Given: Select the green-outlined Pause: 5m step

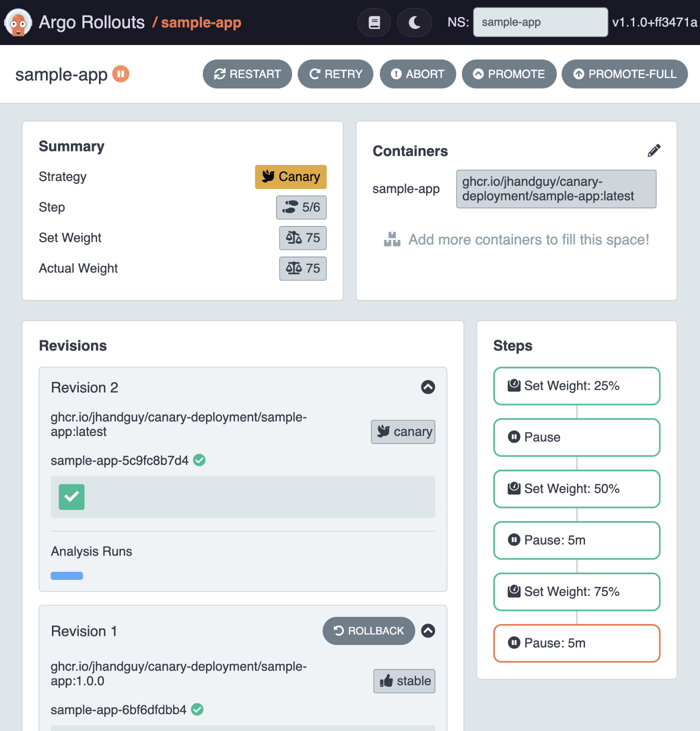Looking at the screenshot, I should coord(577,540).
